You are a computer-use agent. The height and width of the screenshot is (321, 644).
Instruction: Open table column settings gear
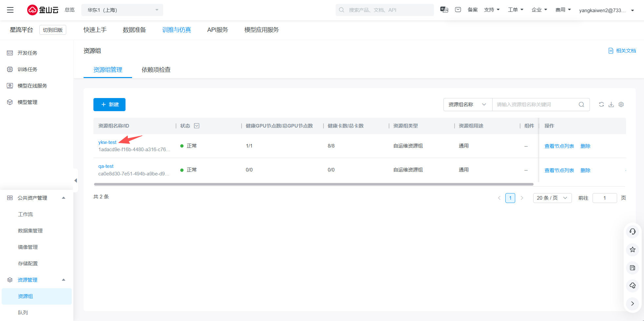(x=621, y=105)
